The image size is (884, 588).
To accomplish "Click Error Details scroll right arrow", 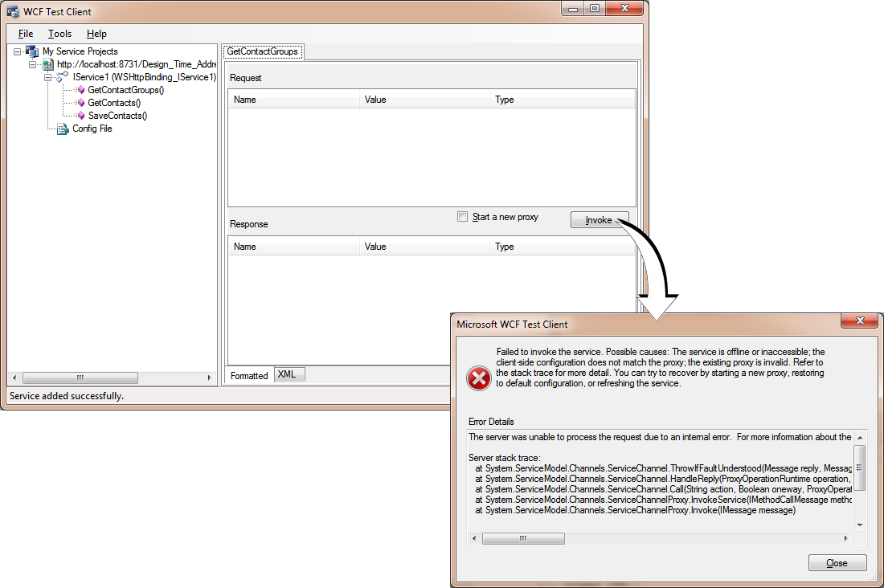I will pyautogui.click(x=845, y=538).
